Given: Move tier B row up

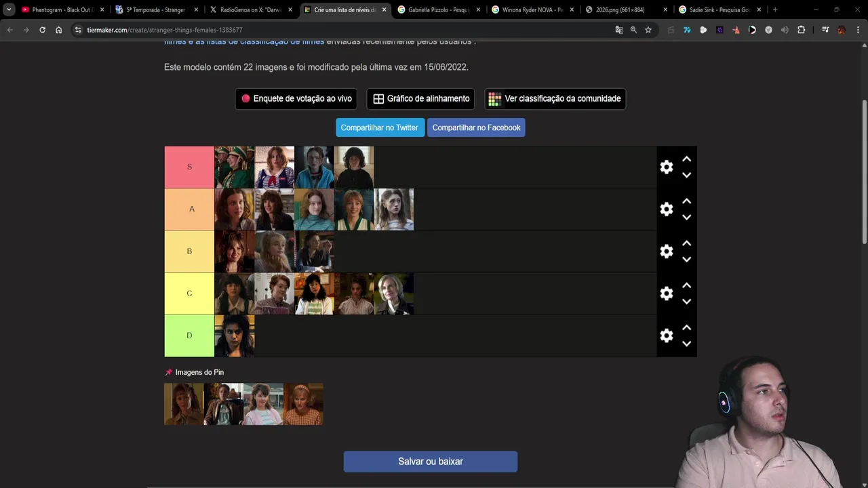Looking at the screenshot, I should click(686, 243).
